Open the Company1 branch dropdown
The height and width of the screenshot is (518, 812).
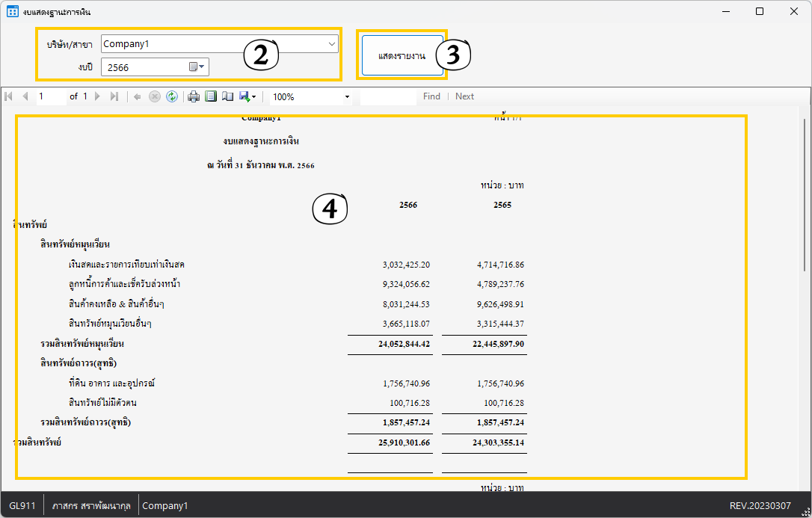331,44
